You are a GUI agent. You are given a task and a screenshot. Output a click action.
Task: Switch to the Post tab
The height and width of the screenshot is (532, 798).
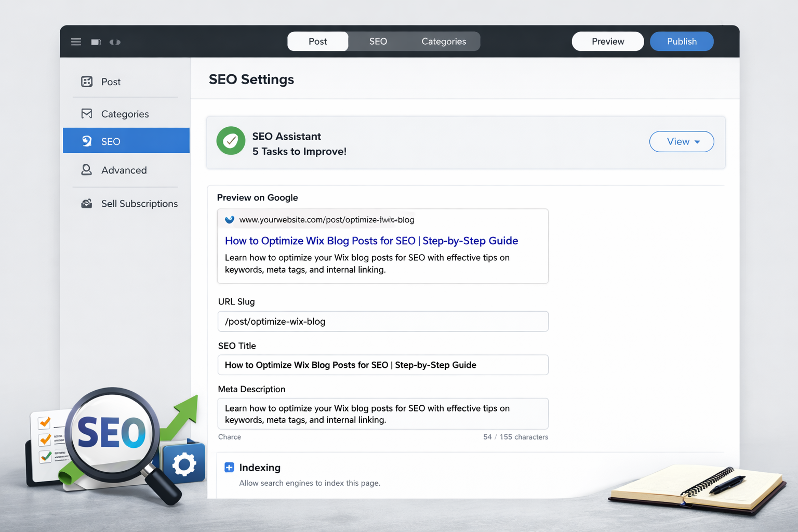coord(318,42)
